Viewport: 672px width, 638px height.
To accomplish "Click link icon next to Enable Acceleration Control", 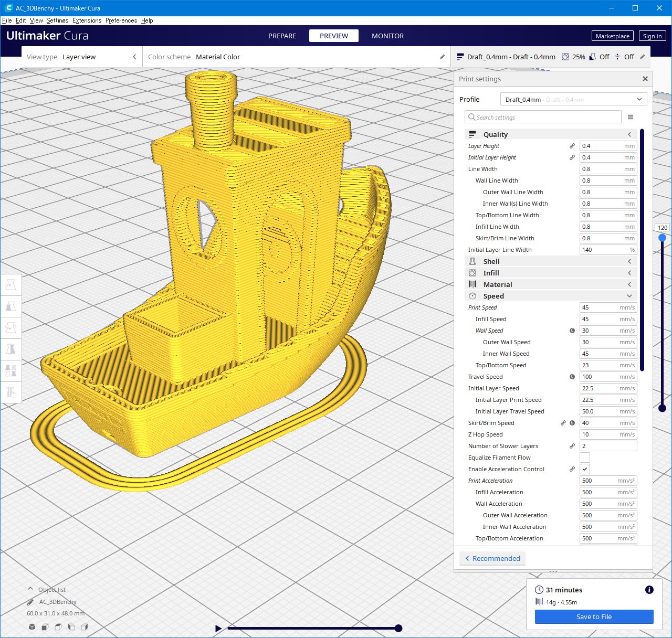I will coord(572,469).
